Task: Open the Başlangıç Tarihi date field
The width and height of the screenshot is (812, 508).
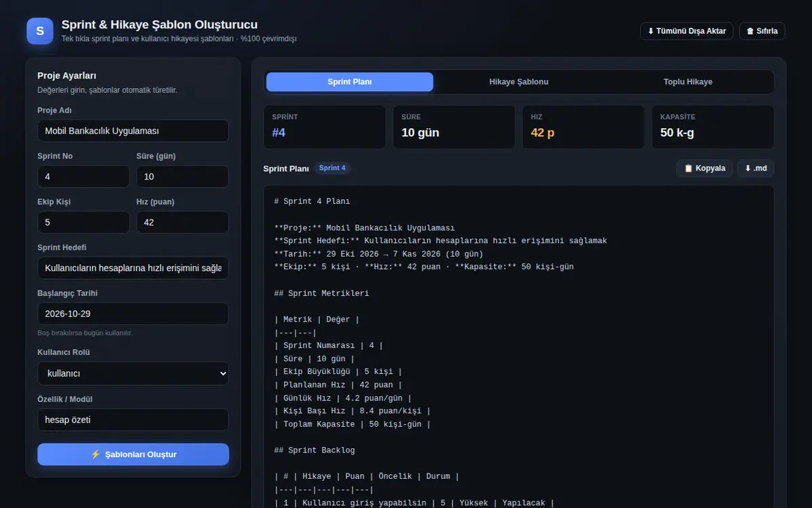Action: pyautogui.click(x=133, y=314)
